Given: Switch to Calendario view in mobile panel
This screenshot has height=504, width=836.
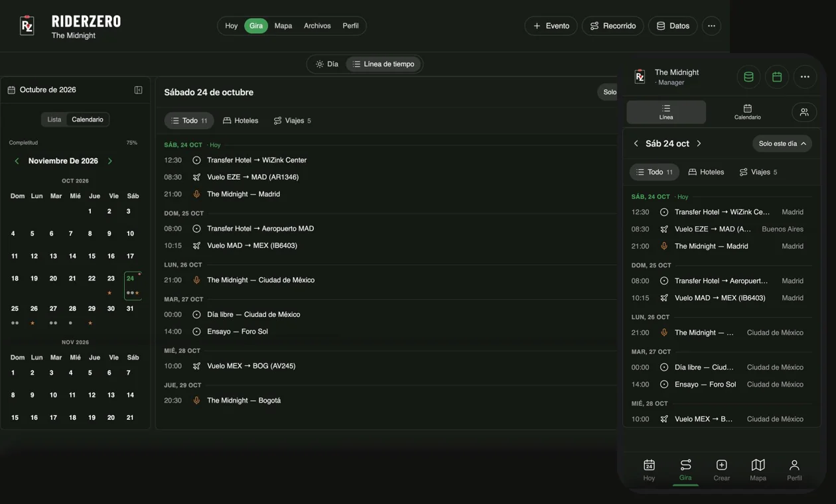Looking at the screenshot, I should coord(747,112).
